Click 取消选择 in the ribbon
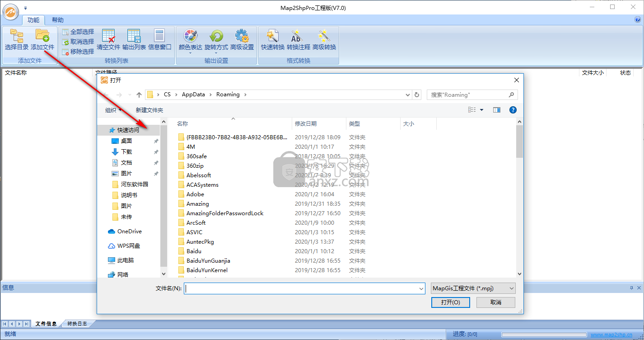The image size is (644, 340). click(x=78, y=42)
